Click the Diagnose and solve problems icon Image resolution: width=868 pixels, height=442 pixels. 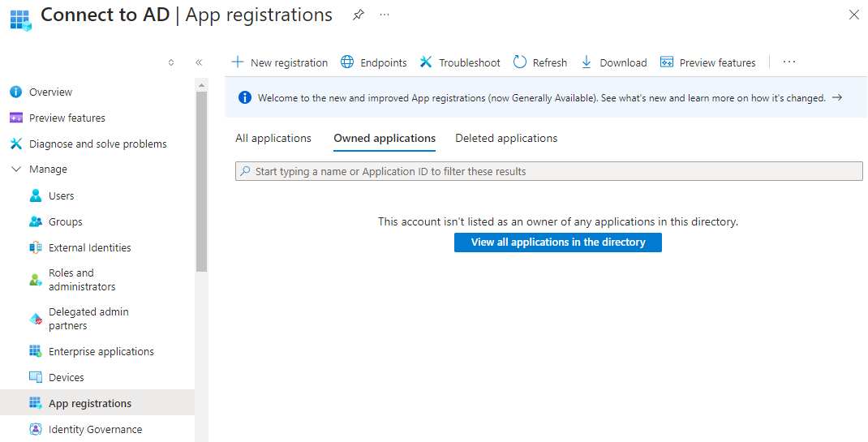[x=16, y=144]
